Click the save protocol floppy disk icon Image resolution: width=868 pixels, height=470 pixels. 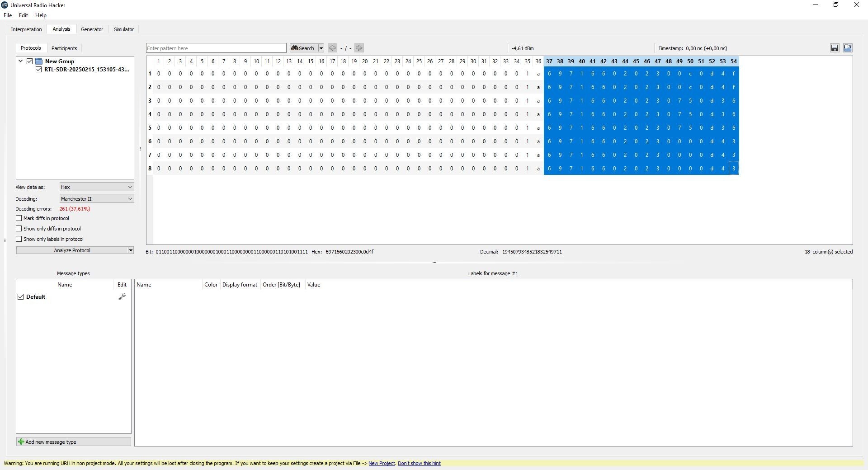(x=835, y=48)
